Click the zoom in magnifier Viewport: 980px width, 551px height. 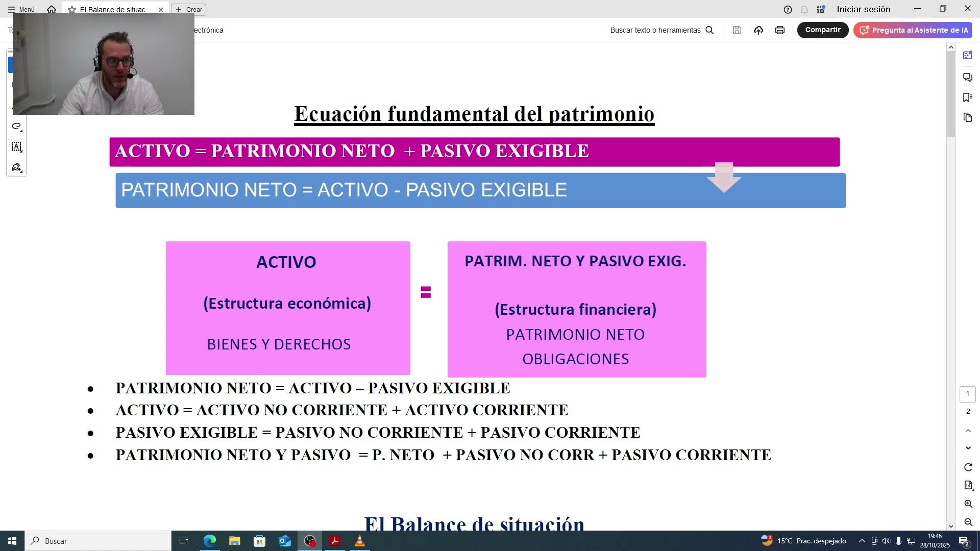968,504
